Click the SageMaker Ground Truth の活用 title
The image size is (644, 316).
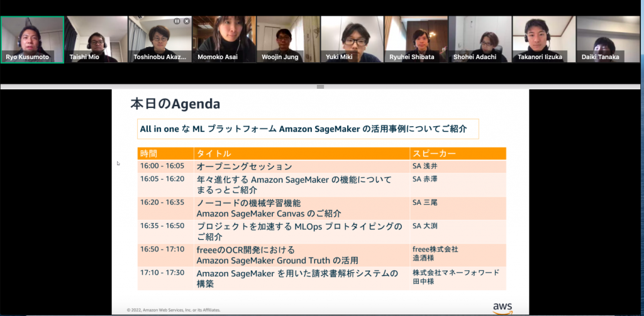pos(277,261)
